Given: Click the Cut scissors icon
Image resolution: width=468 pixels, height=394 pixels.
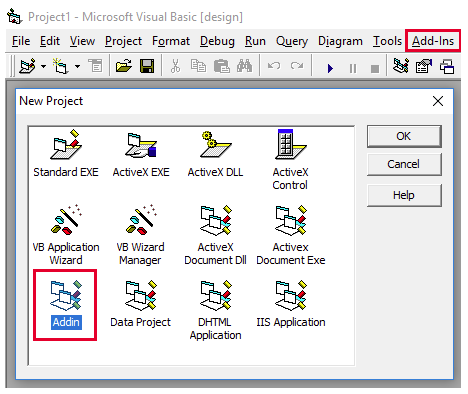Looking at the screenshot, I should pos(175,66).
